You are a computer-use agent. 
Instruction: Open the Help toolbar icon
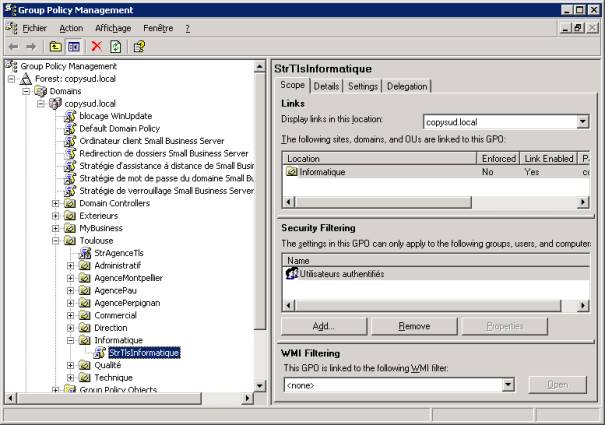tap(139, 46)
